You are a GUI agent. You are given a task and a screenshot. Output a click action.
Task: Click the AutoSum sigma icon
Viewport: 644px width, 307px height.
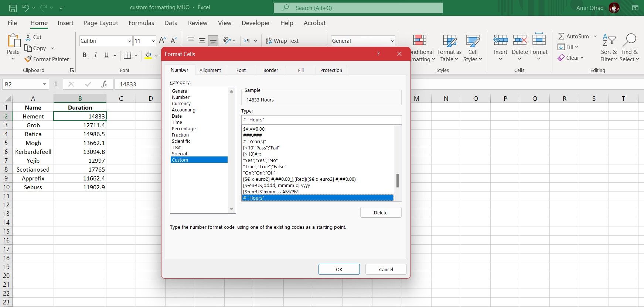561,36
